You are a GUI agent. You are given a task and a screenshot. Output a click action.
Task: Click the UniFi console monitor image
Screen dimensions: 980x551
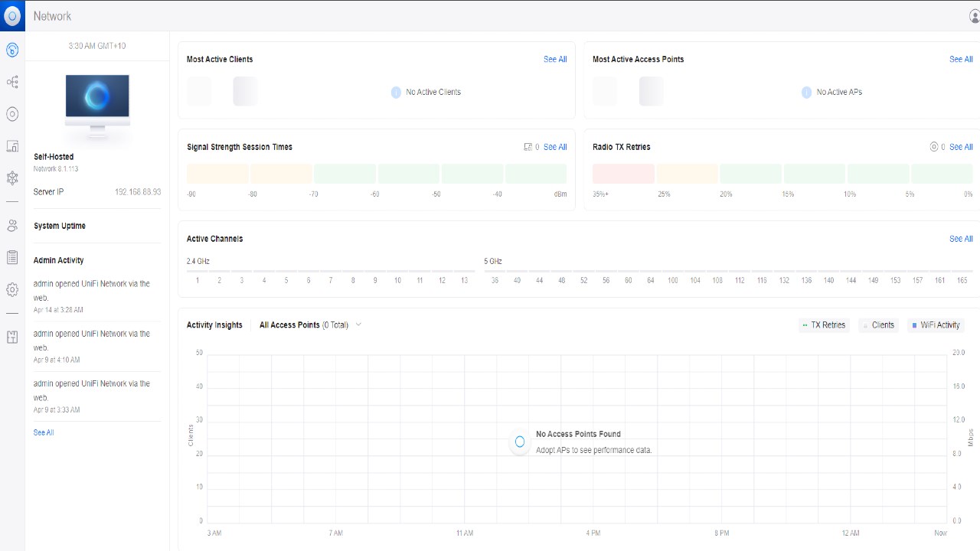tap(97, 107)
